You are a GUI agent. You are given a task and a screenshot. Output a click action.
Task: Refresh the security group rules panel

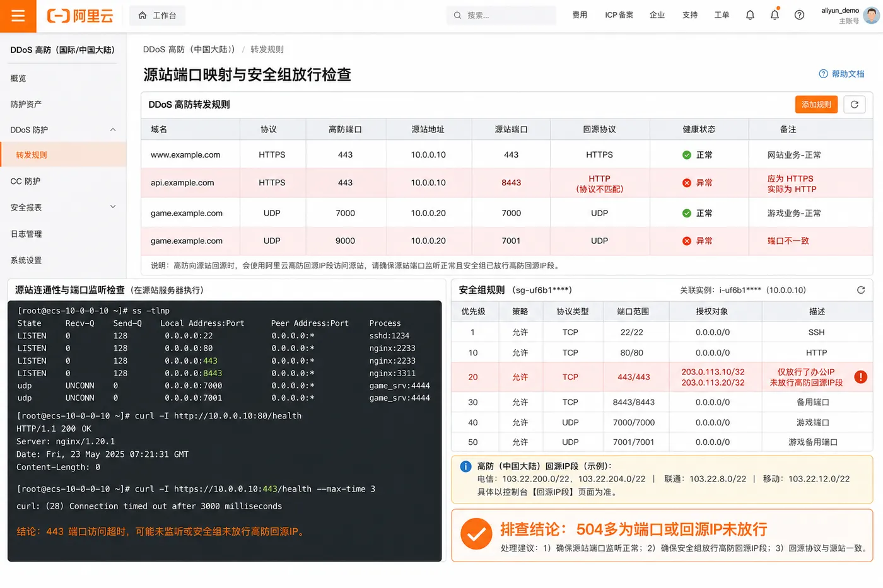coord(861,290)
